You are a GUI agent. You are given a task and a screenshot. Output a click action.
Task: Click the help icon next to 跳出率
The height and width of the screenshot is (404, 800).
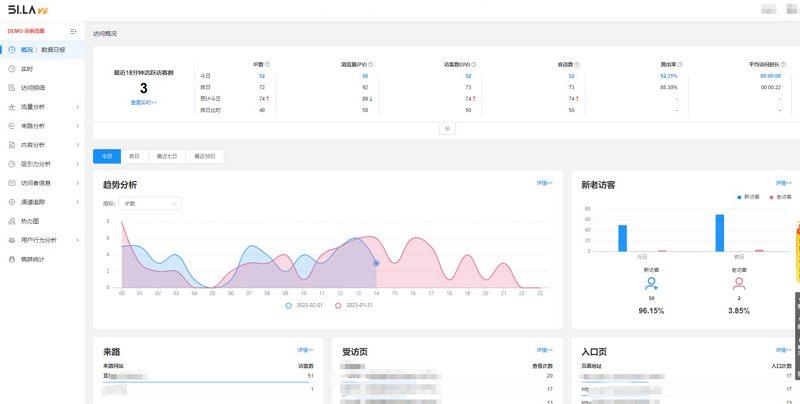(680, 65)
